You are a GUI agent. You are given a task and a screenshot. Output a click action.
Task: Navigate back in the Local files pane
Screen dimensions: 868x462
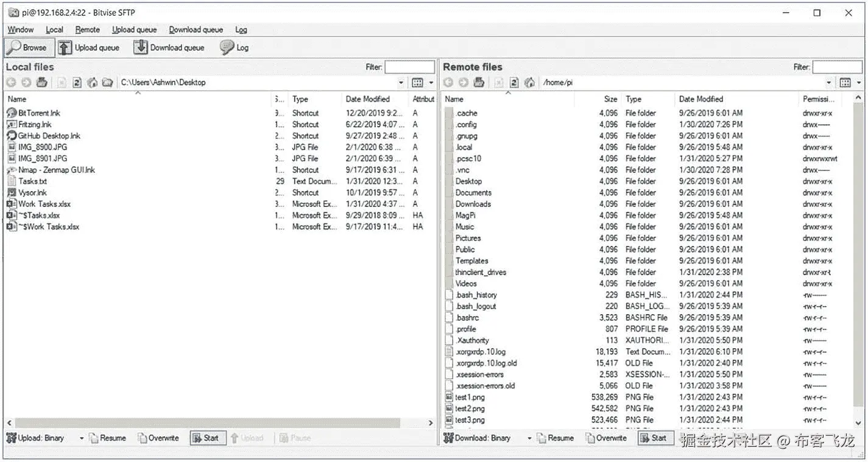click(11, 82)
